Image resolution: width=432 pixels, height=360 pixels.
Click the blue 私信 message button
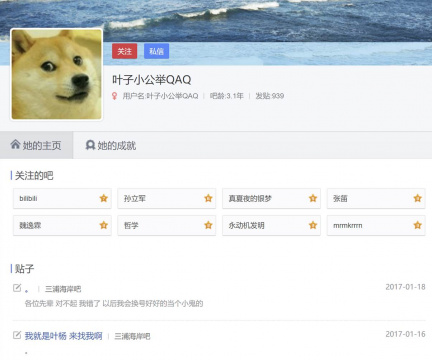point(156,51)
